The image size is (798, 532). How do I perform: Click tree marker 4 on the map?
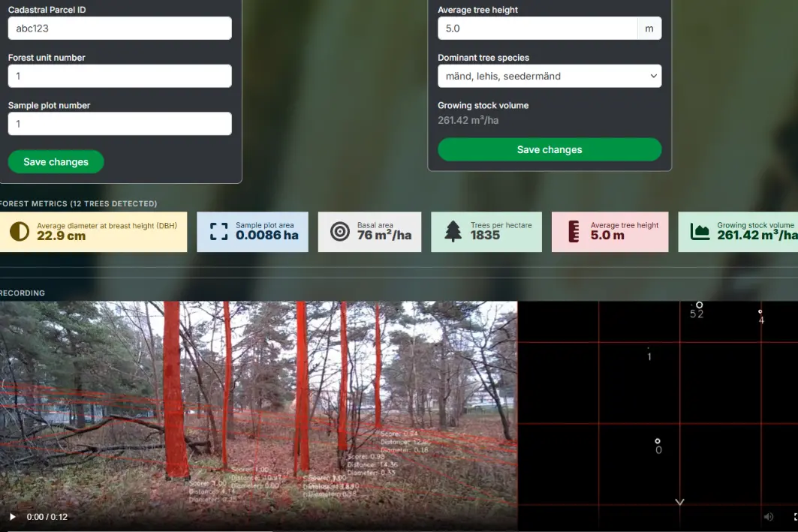point(761,317)
